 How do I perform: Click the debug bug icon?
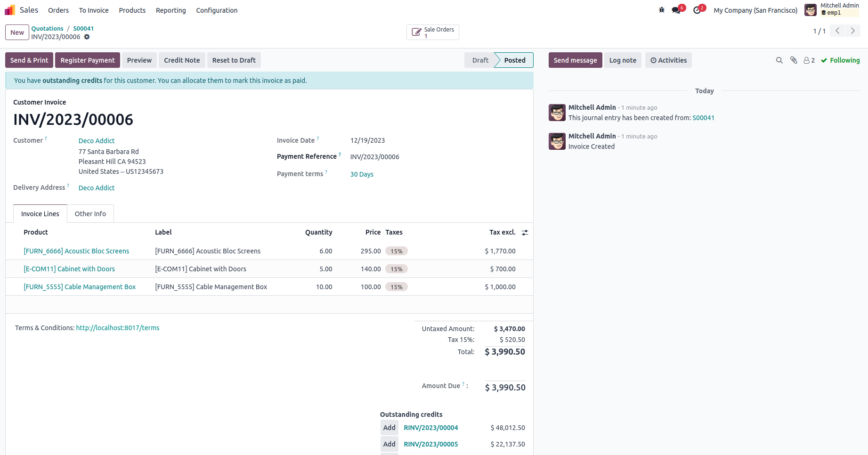(662, 10)
